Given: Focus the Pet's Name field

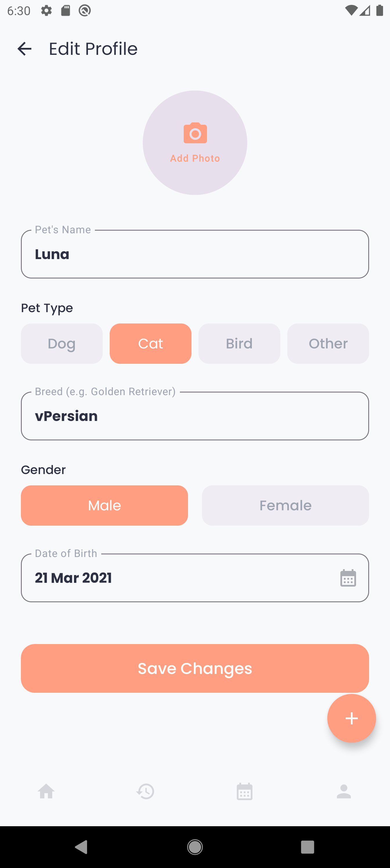Looking at the screenshot, I should 195,254.
